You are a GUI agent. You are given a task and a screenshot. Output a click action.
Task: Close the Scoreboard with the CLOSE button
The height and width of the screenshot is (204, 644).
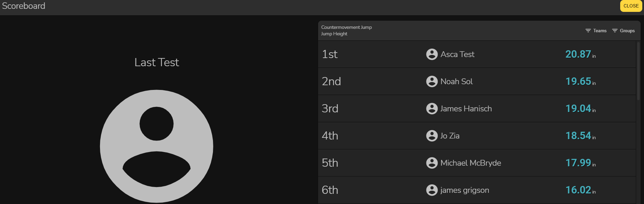631,6
